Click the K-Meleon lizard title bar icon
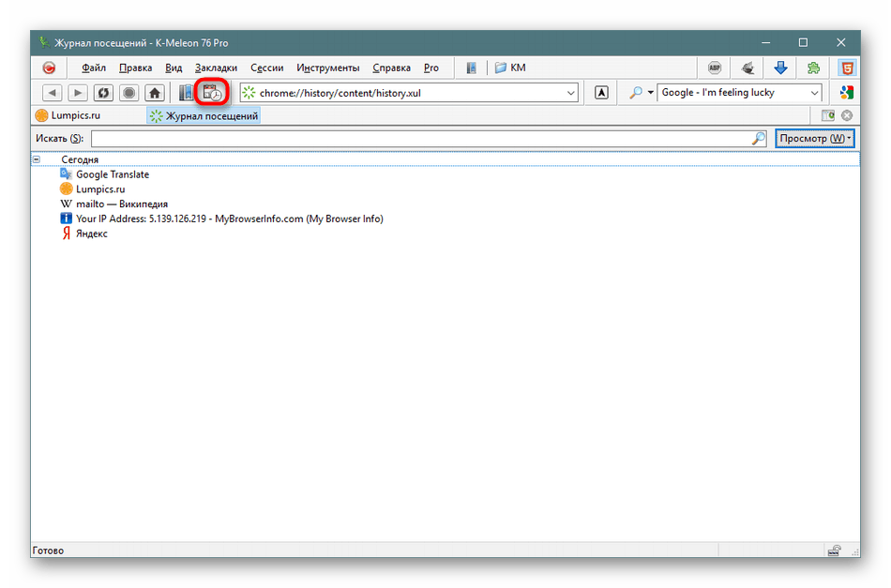 tap(44, 42)
